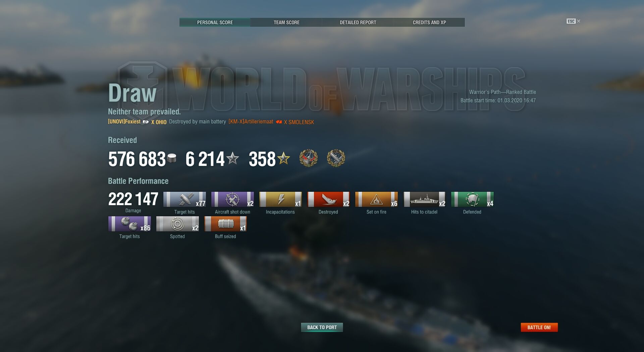644x352 pixels.
Task: Click the Buff seized ribbon
Action: tap(225, 224)
